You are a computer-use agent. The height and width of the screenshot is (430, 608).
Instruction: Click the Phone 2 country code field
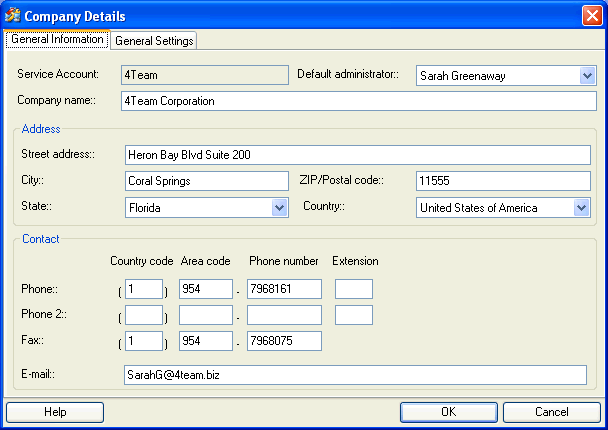coord(144,315)
